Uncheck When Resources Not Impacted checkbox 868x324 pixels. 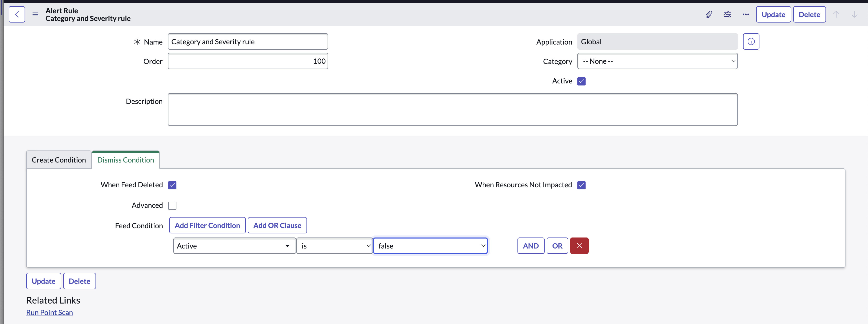click(x=581, y=185)
